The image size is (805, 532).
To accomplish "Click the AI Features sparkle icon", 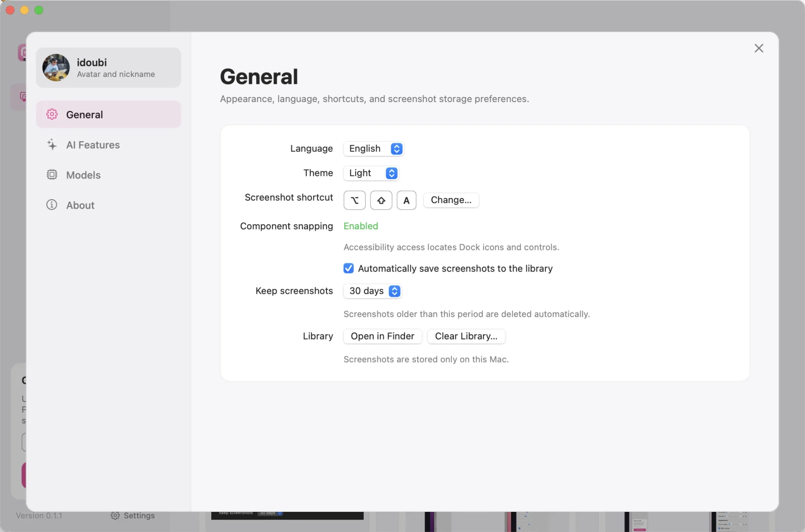I will pos(52,145).
